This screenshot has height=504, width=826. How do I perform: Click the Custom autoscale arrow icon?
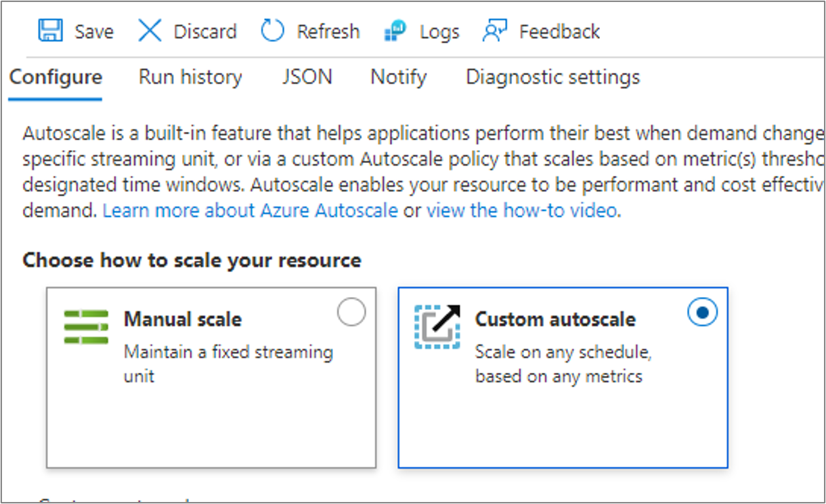437,327
